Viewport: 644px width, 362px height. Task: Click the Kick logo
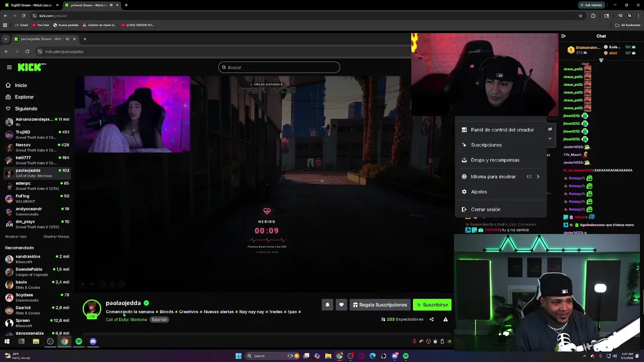point(32,67)
